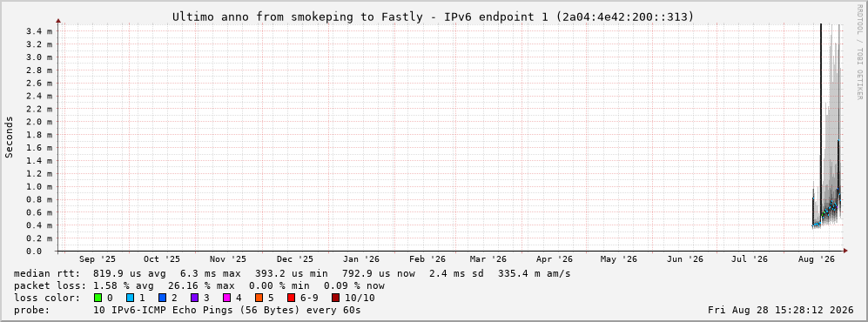Click the timestamp Fri Aug 28 15:28:12 2026
Screen dimensions: 868x322
tap(781, 310)
